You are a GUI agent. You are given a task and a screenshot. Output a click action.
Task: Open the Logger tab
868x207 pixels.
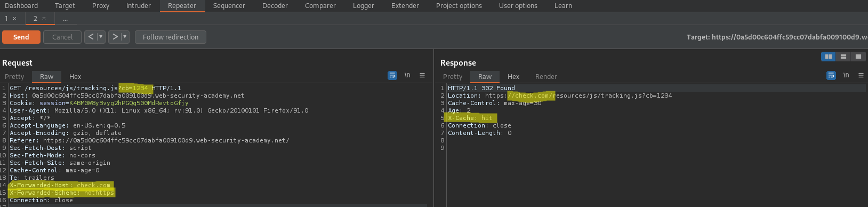pyautogui.click(x=364, y=6)
